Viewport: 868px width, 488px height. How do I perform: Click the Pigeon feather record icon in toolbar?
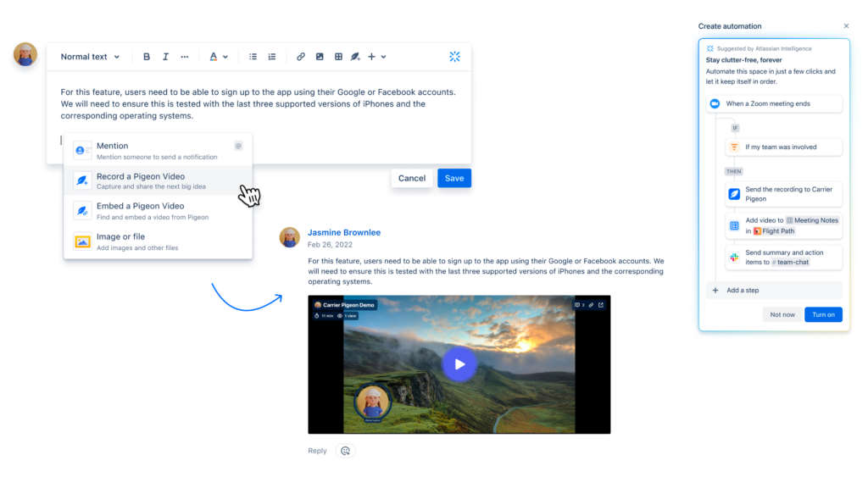coord(356,57)
